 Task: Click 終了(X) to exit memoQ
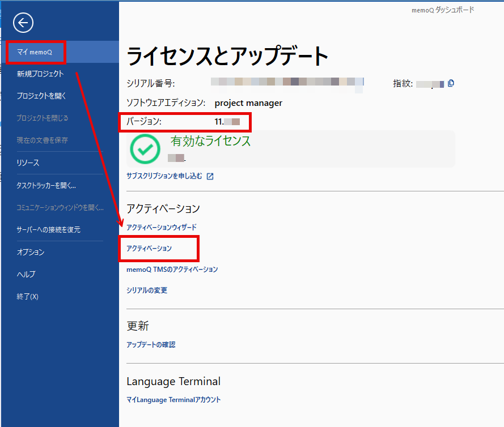point(27,296)
